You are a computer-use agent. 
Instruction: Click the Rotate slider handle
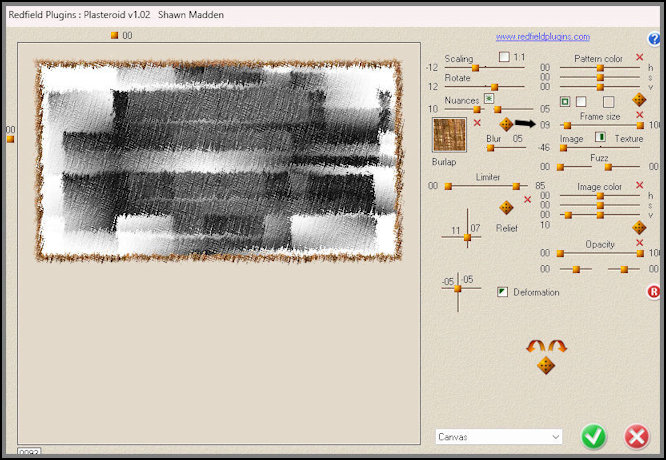[x=494, y=87]
